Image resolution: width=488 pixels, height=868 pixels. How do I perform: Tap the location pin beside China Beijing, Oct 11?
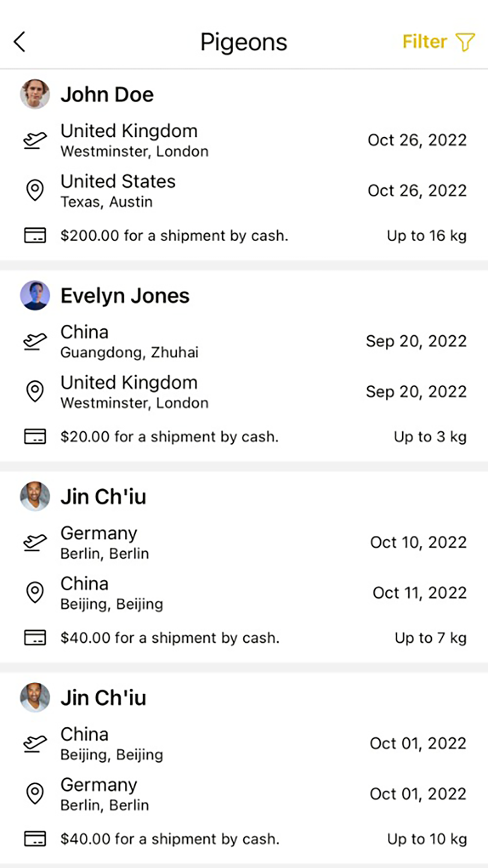(x=35, y=593)
